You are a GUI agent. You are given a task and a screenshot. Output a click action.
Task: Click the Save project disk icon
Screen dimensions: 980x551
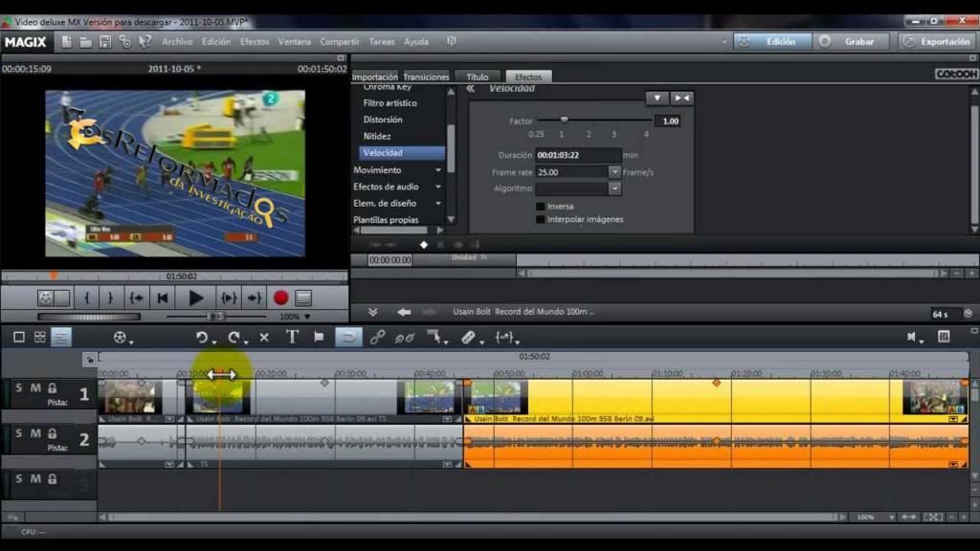pos(105,41)
